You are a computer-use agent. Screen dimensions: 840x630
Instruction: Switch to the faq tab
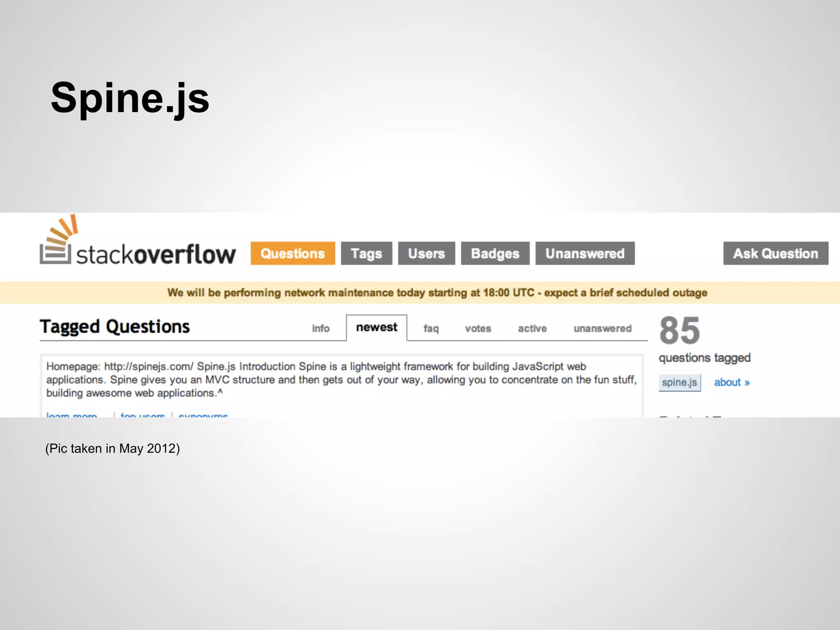pyautogui.click(x=431, y=329)
